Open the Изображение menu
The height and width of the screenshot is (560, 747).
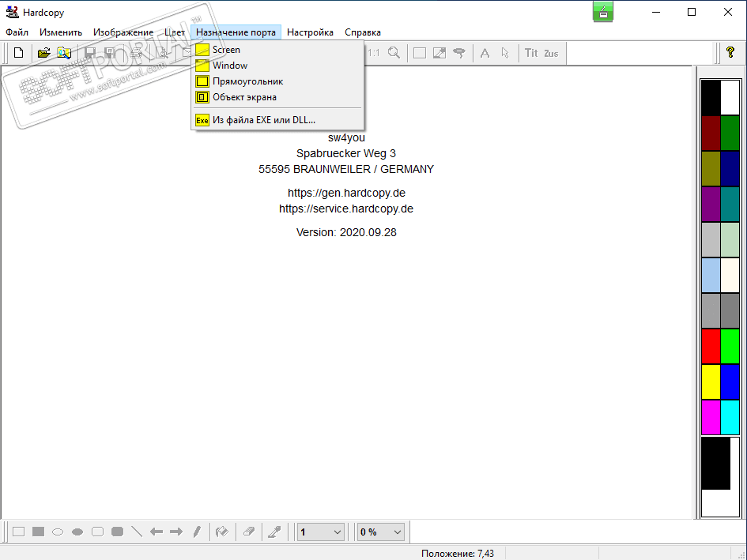123,32
